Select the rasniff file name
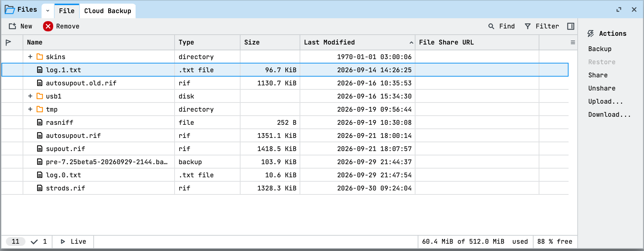Image resolution: width=644 pixels, height=251 pixels. click(59, 123)
